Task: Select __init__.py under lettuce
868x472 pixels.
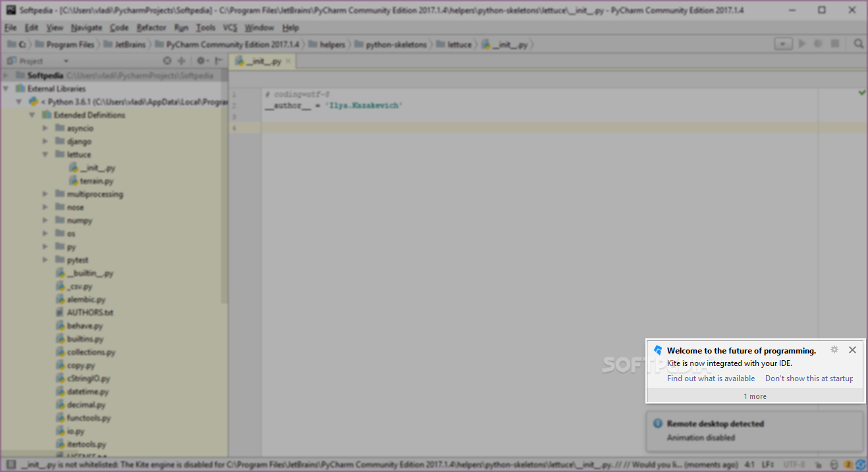Action: tap(92, 168)
